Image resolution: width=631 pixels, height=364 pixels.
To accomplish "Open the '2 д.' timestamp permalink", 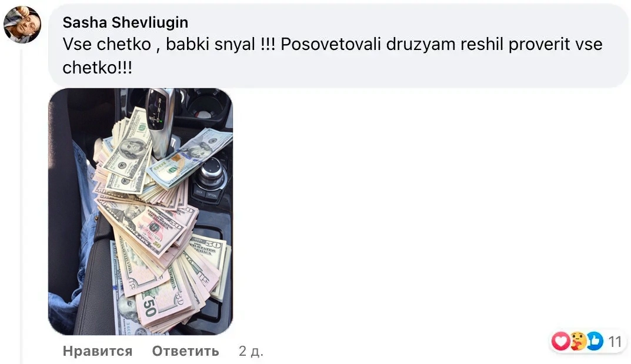I will coord(251,351).
